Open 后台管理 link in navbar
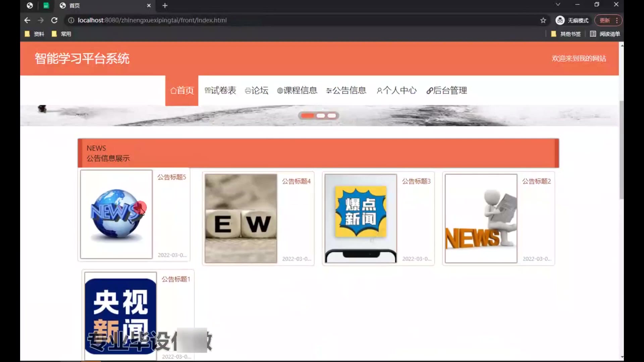Screen dimensions: 644x362 (x=446, y=90)
